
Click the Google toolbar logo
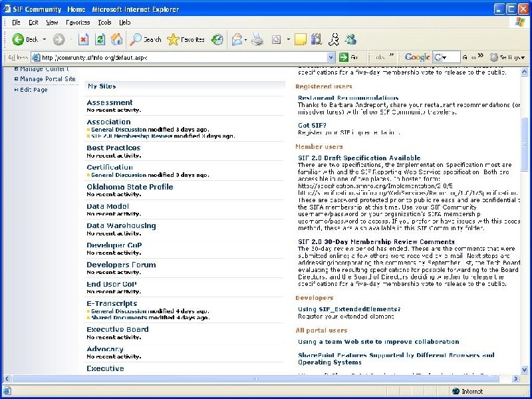(418, 57)
